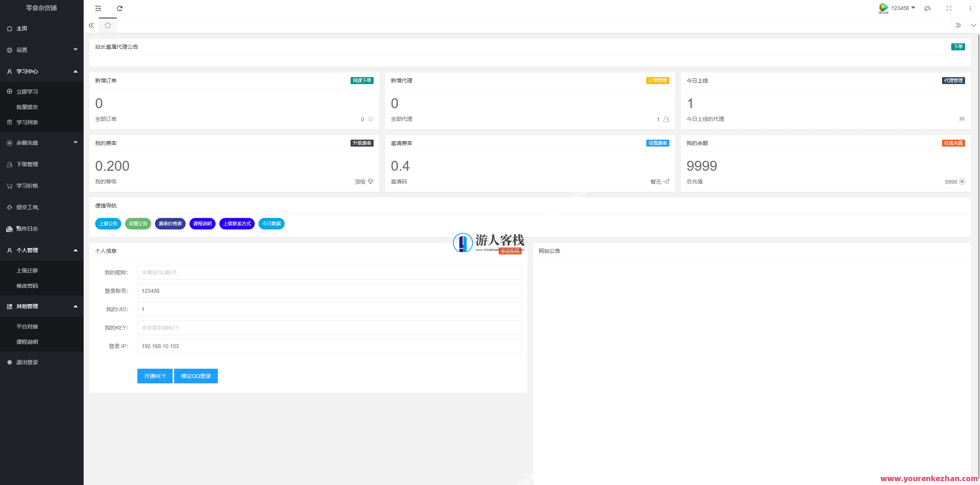Open 学习列表 in the sidebar

(27, 122)
